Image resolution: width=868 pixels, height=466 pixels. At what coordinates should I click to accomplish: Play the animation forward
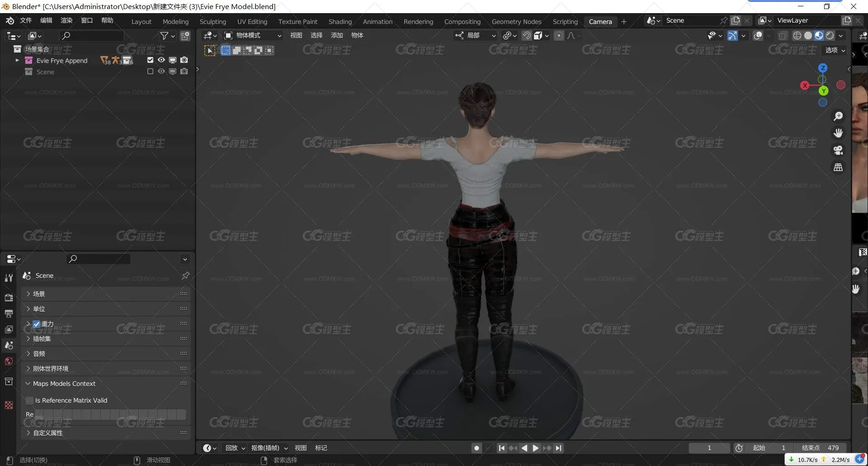536,448
